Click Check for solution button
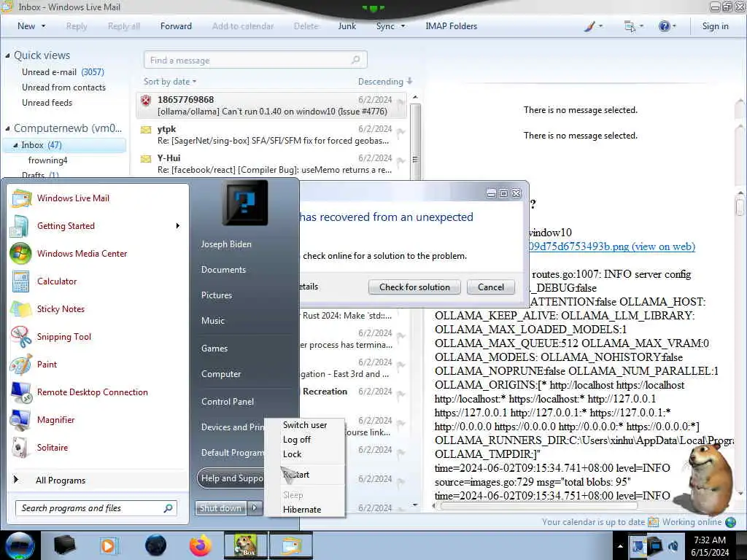 click(x=414, y=287)
